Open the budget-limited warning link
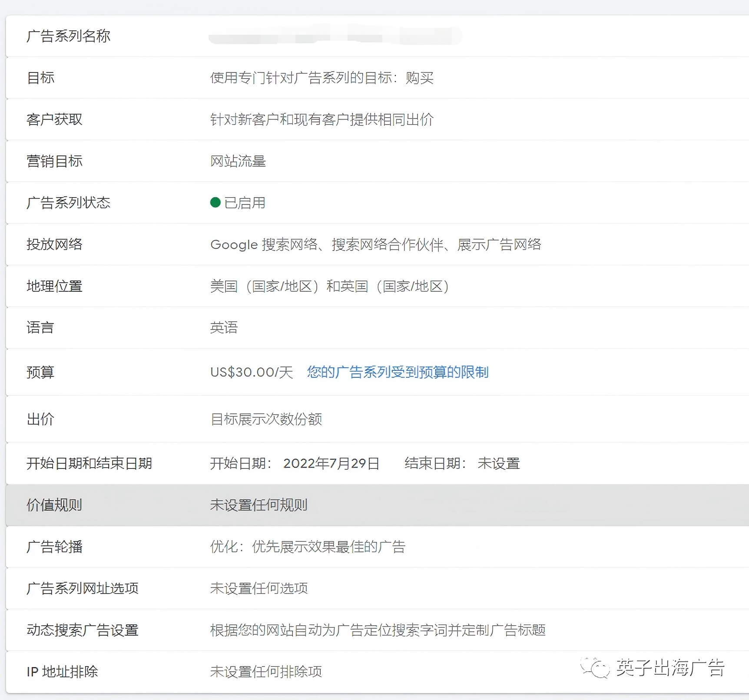 click(398, 372)
